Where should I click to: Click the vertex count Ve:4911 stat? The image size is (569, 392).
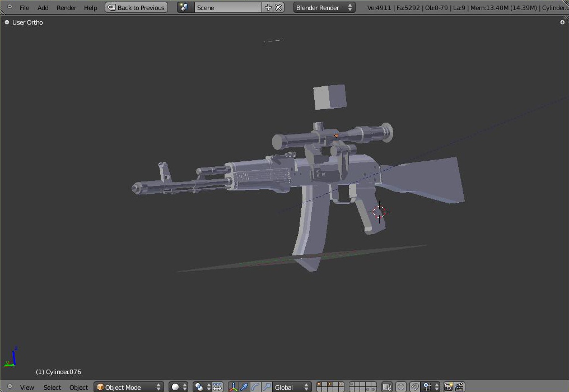pos(379,8)
